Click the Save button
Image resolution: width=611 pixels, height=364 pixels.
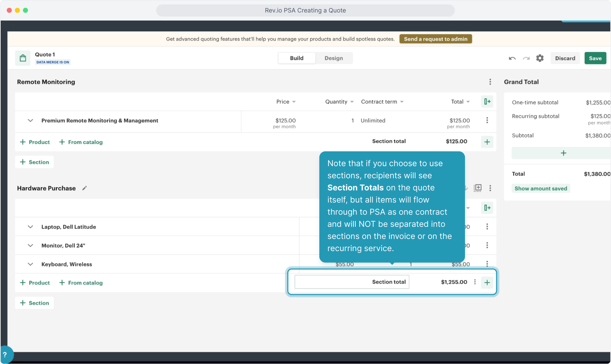tap(595, 58)
